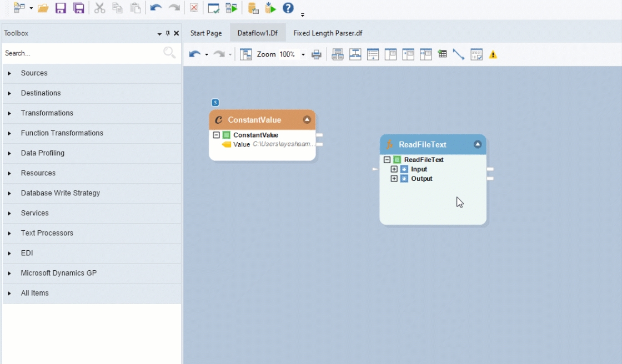Open the Fixed Length Parser.df tab
Screen dimensions: 622x364
click(x=328, y=33)
